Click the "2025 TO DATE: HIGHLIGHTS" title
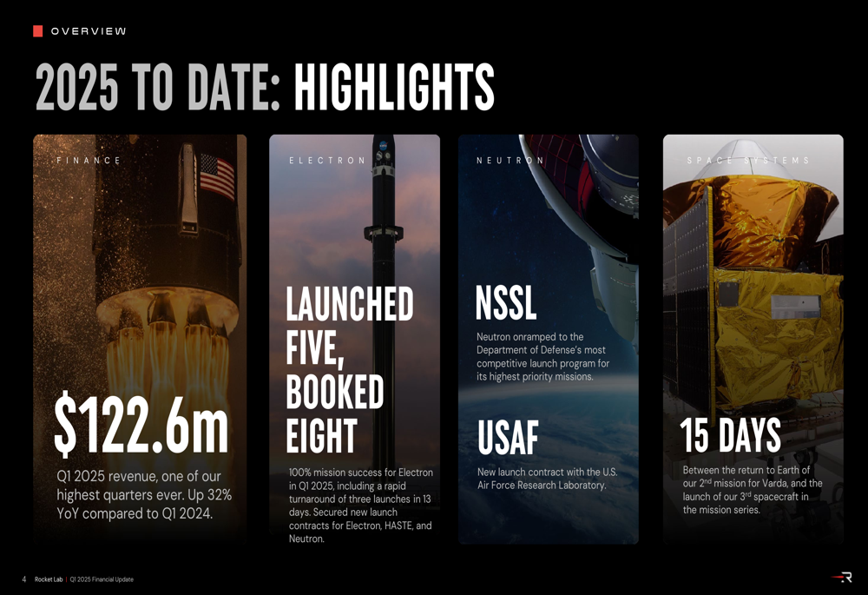 (x=265, y=87)
